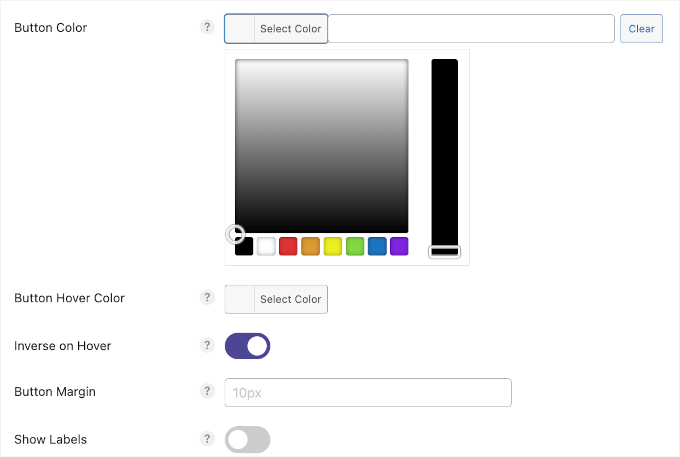The image size is (680, 457).
Task: Select the green palette swatch
Action: coord(355,246)
